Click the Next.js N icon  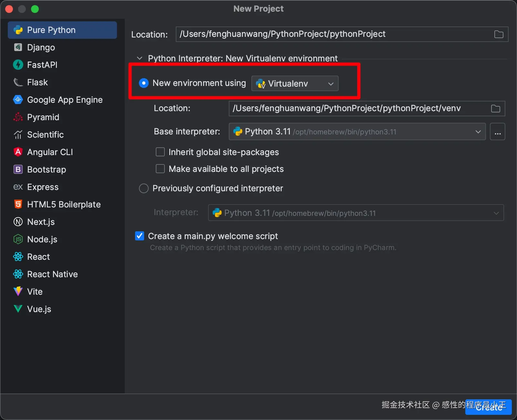tap(18, 222)
